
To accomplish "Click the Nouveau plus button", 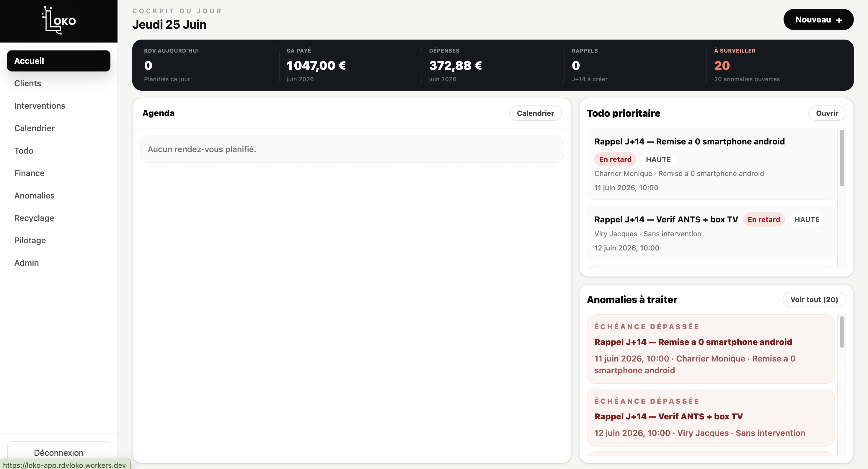I will pyautogui.click(x=818, y=19).
